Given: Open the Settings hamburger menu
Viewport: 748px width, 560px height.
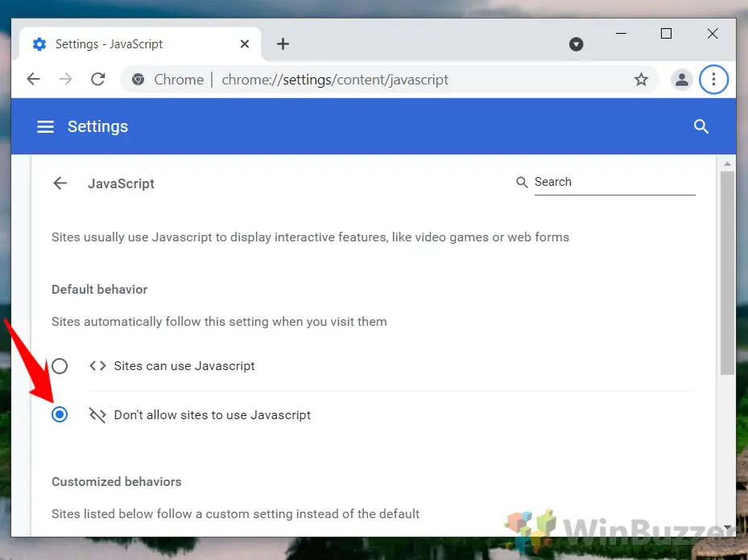Looking at the screenshot, I should point(46,127).
